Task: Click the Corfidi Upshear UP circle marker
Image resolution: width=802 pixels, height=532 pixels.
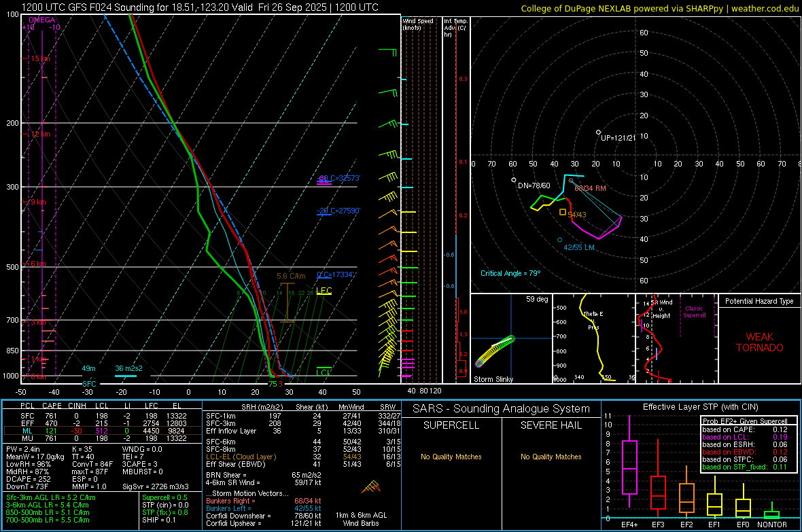Action: point(598,132)
